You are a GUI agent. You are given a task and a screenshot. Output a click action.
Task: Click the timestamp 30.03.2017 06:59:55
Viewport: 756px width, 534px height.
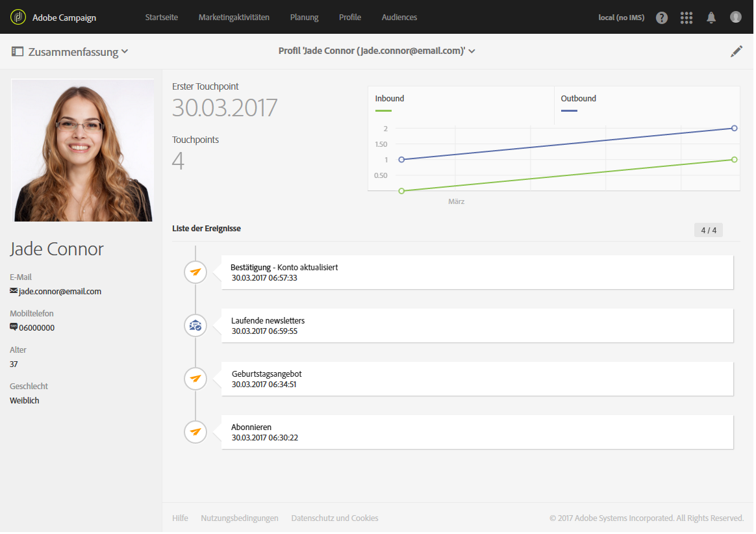pyautogui.click(x=264, y=331)
